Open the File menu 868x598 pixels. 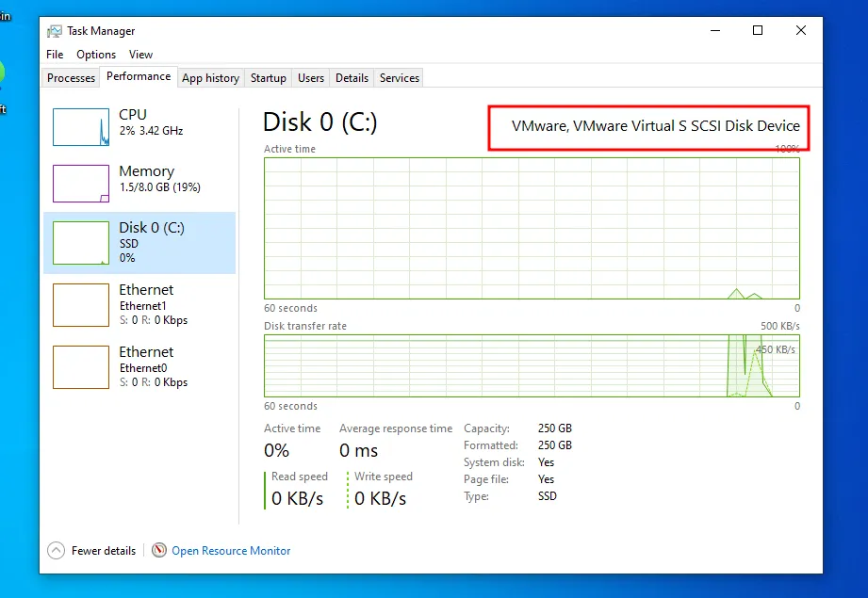55,55
